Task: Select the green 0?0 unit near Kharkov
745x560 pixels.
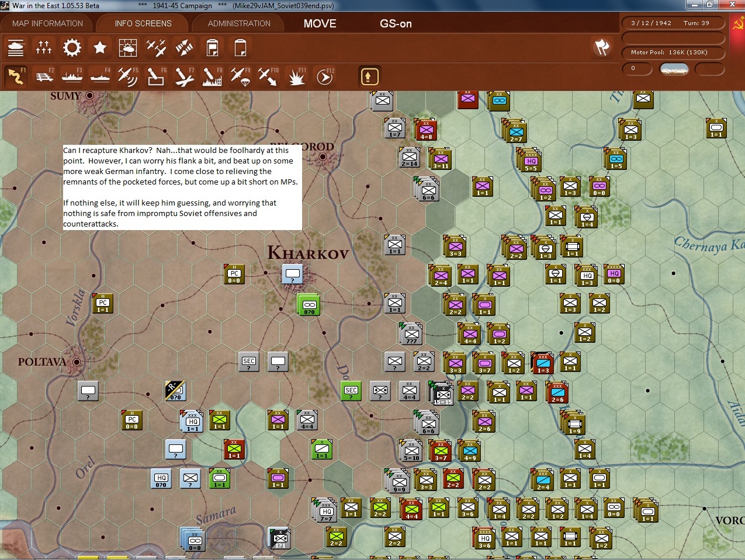Action: [309, 304]
